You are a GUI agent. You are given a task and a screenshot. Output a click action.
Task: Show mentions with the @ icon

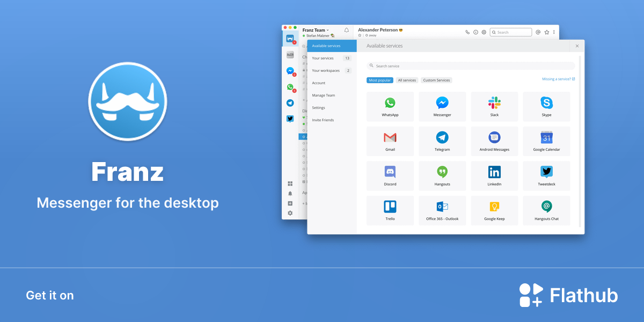[538, 32]
